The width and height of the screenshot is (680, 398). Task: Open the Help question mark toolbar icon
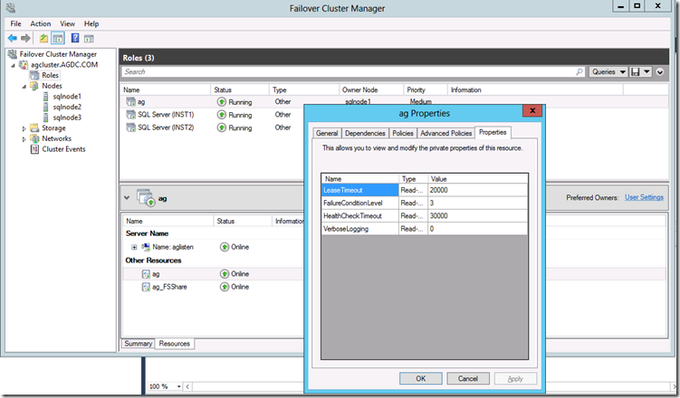75,38
